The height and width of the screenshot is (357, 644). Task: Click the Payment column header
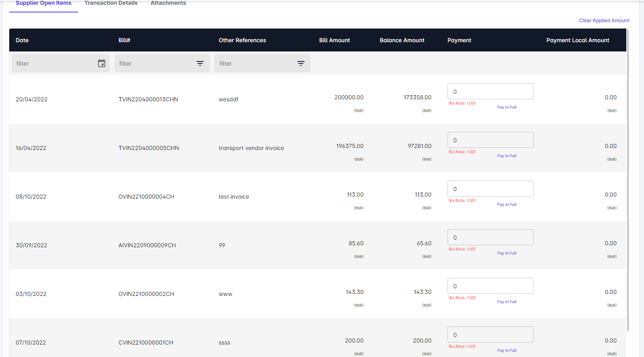click(x=459, y=40)
